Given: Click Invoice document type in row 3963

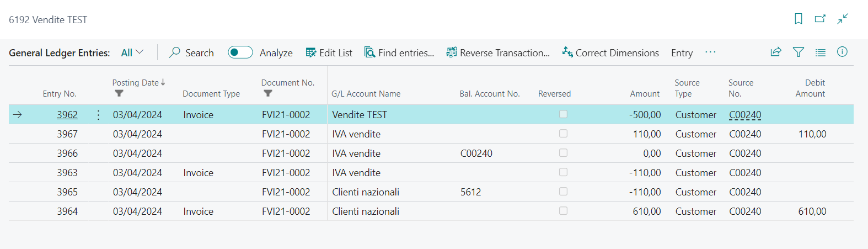Looking at the screenshot, I should tap(198, 173).
